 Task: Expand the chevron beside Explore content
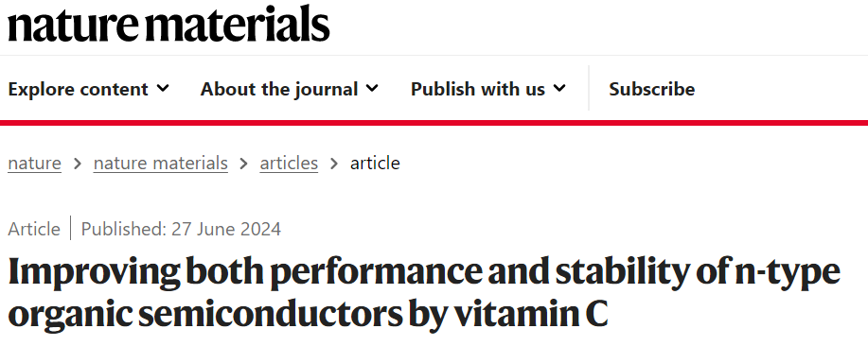pos(163,88)
